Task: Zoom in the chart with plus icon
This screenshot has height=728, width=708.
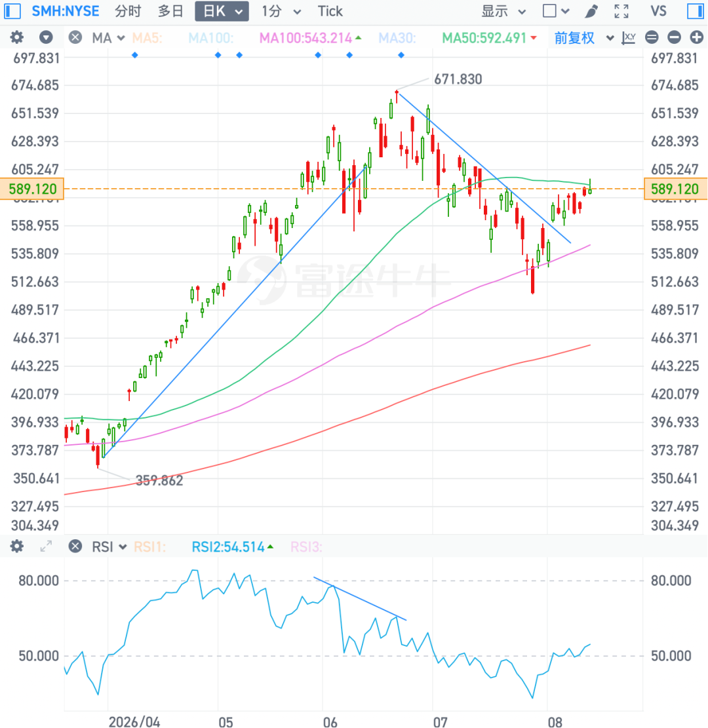Action: tap(696, 37)
